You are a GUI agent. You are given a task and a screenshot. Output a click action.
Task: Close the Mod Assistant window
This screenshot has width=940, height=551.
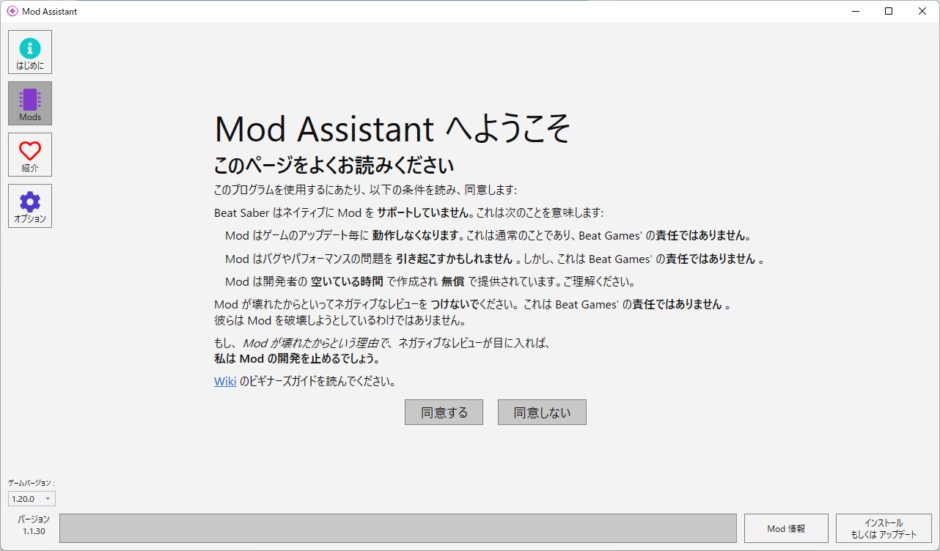tap(922, 11)
